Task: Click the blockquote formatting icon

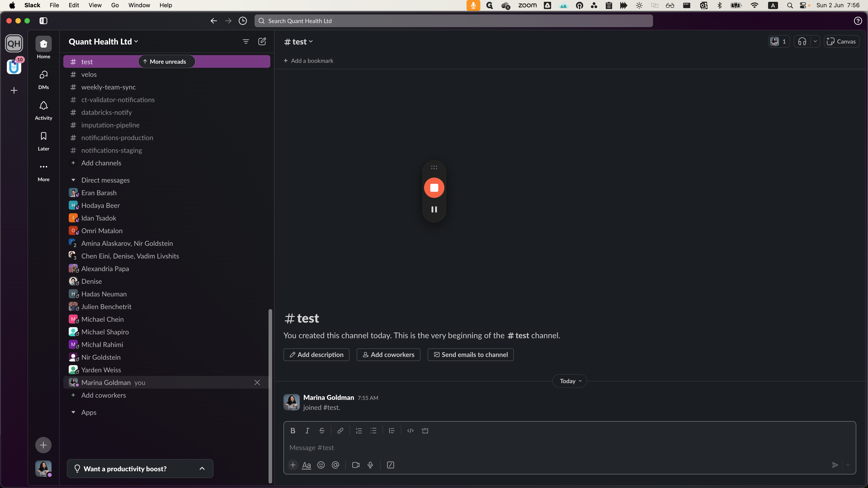Action: (x=392, y=430)
